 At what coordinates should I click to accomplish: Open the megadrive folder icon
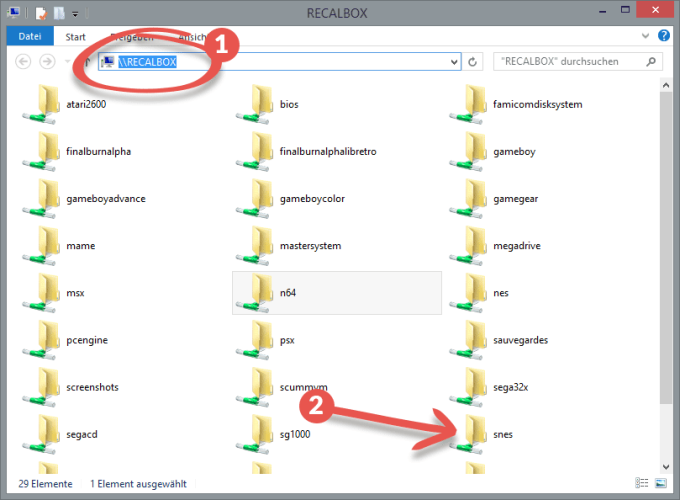468,246
